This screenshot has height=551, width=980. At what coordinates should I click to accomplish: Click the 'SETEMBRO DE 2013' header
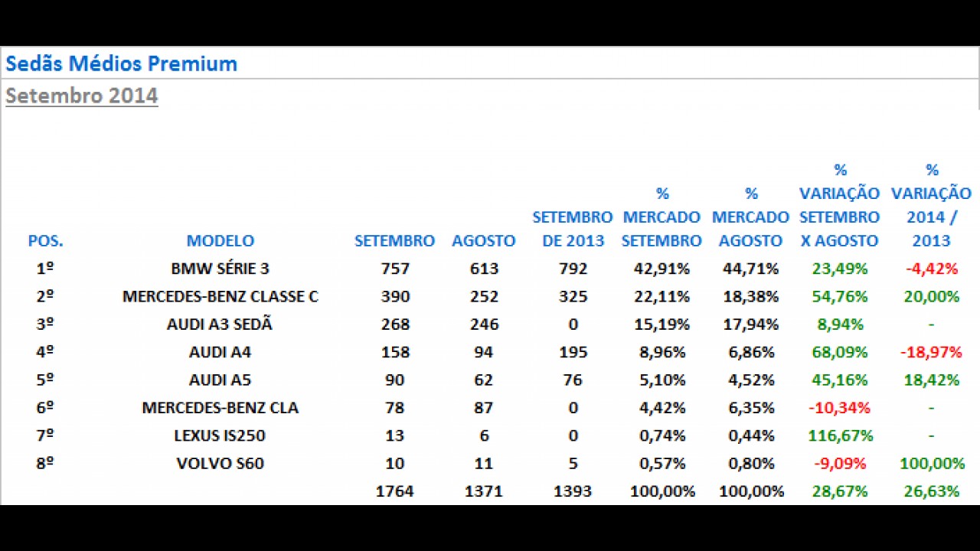pyautogui.click(x=573, y=229)
